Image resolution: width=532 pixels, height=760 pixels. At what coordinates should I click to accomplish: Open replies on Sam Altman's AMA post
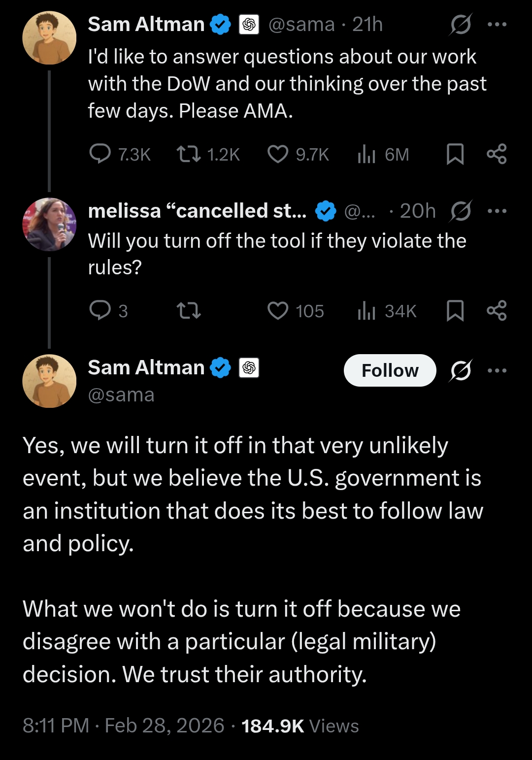click(100, 154)
